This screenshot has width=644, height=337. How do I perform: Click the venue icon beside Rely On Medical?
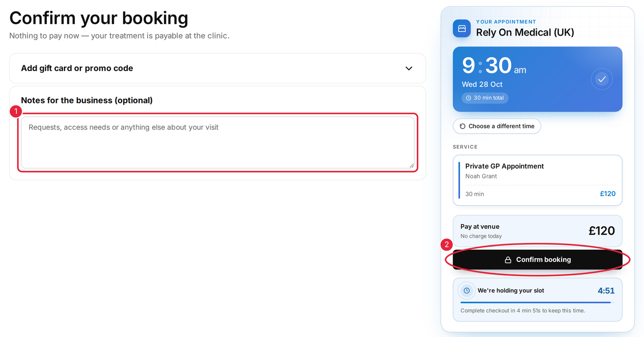click(x=462, y=28)
